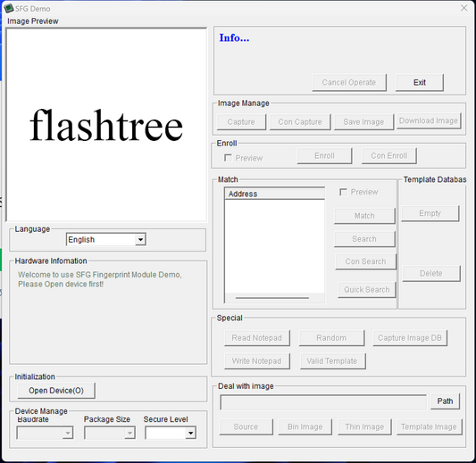Click the 'Welcome to use SFG Fingerprint Module Demo' text
This screenshot has height=463, width=476.
(x=99, y=275)
